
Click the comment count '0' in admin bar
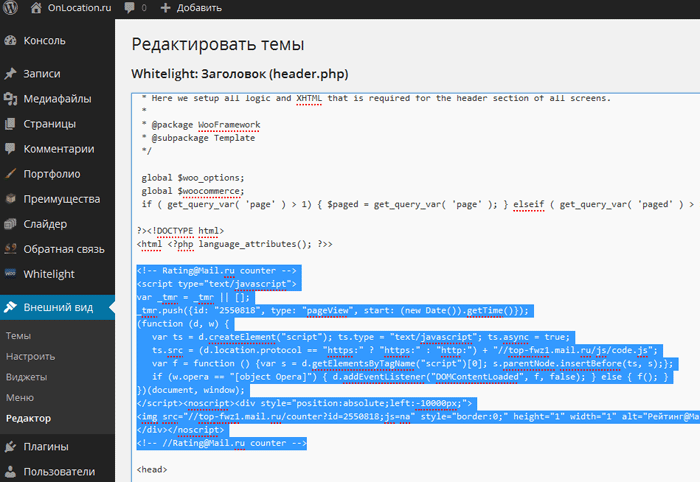pos(144,8)
